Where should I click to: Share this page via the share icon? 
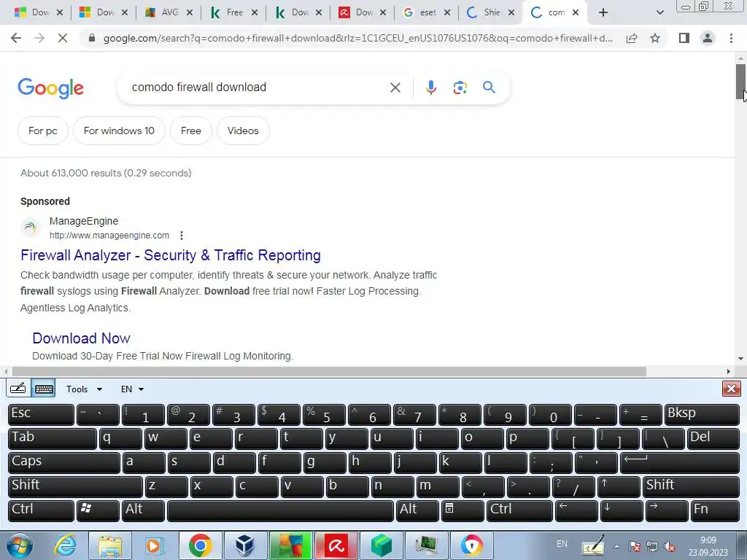(632, 38)
